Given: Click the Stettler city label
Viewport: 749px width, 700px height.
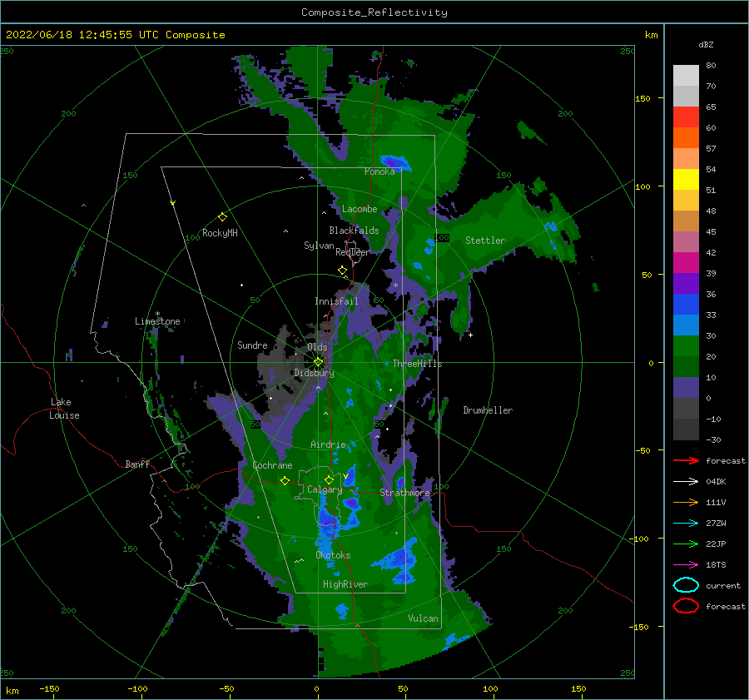Looking at the screenshot, I should (x=485, y=241).
